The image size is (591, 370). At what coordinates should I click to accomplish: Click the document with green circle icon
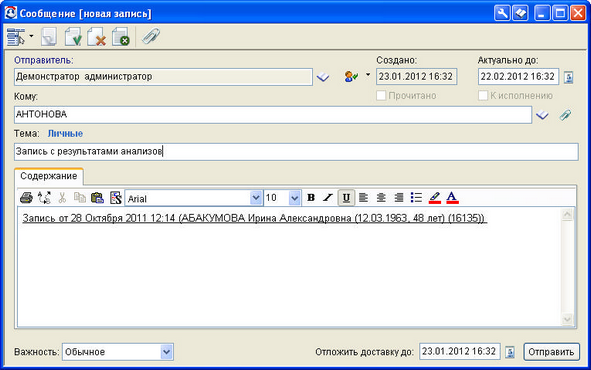point(121,37)
